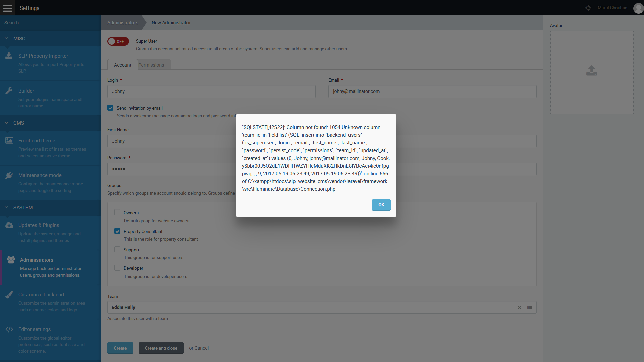This screenshot has width=644, height=362.
Task: Click OK to dismiss the error dialog
Action: coord(381,205)
